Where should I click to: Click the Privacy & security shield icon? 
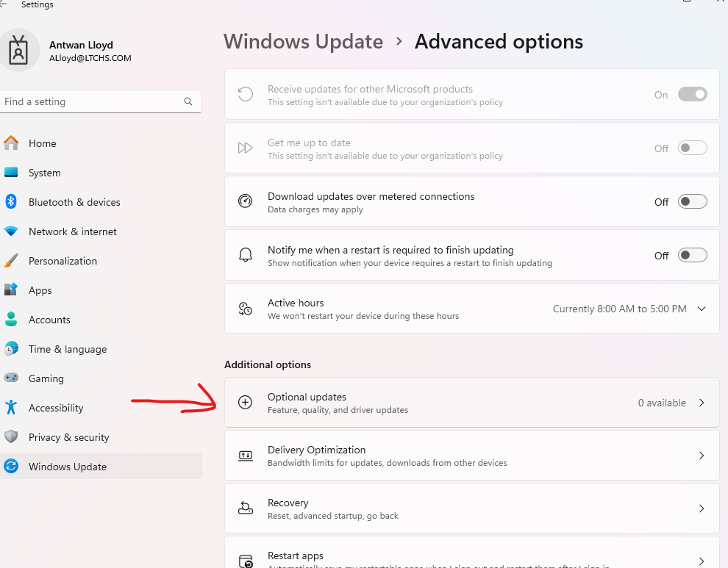click(11, 437)
